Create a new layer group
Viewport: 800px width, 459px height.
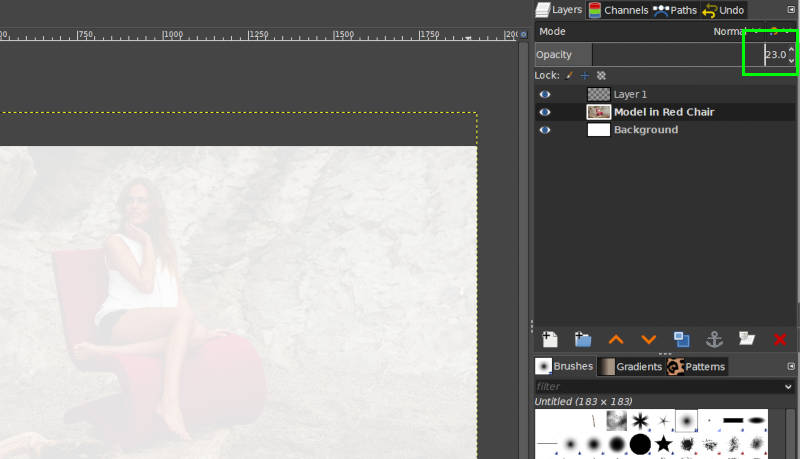pyautogui.click(x=583, y=339)
